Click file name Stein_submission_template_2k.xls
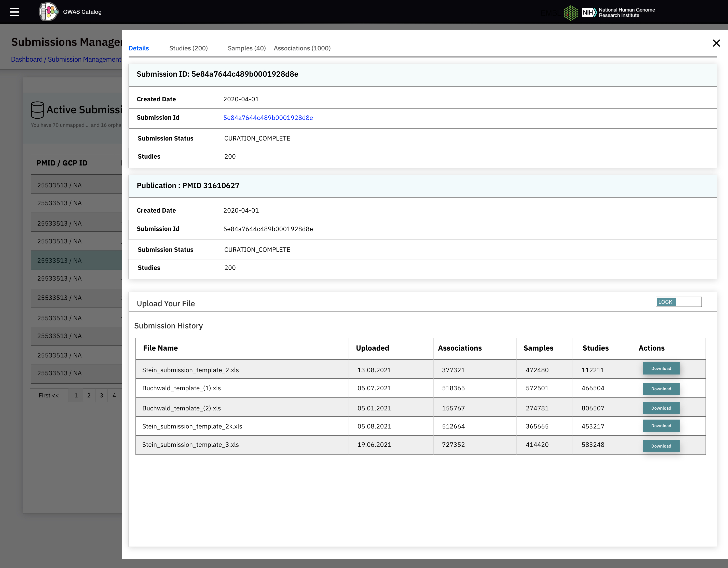 pyautogui.click(x=192, y=426)
